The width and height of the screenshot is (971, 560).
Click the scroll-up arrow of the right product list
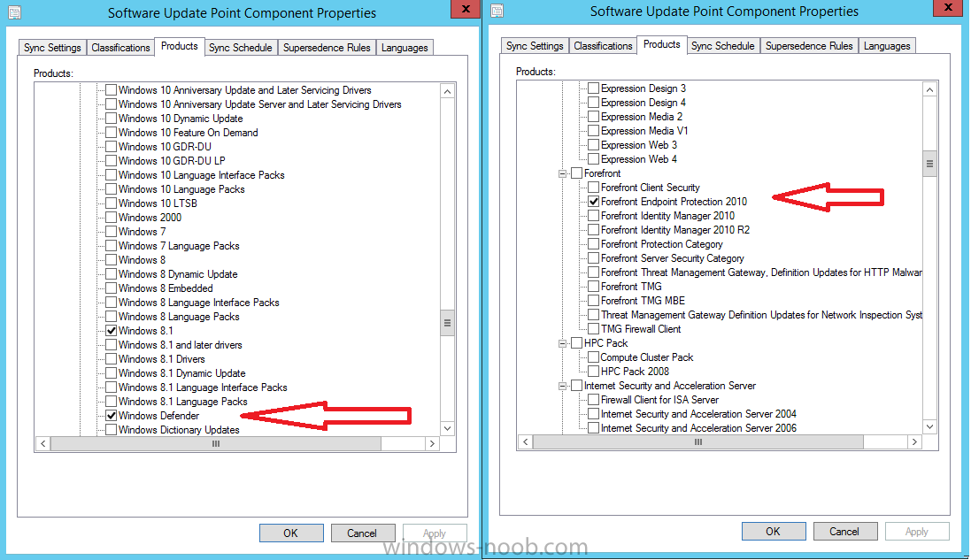[929, 89]
